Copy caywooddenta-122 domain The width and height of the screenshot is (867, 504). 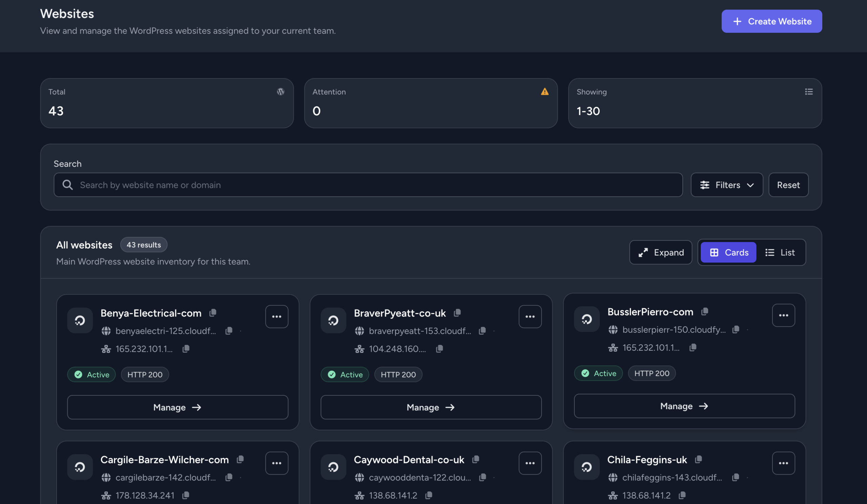tap(483, 477)
